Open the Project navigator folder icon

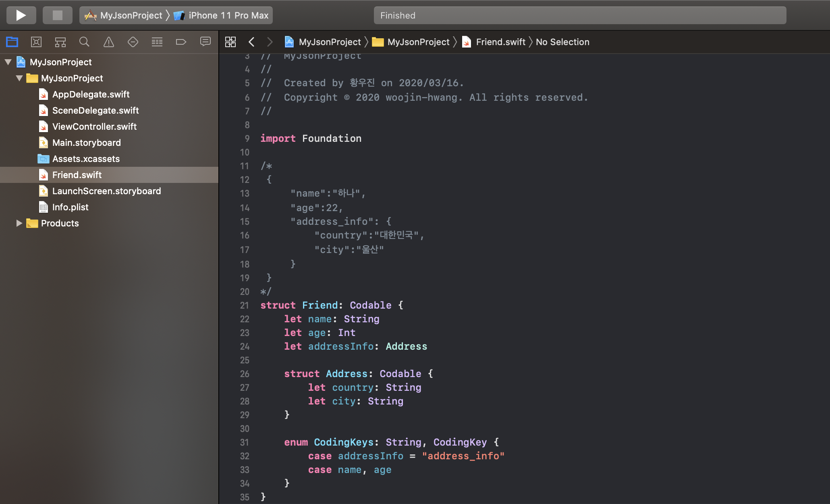(x=12, y=41)
